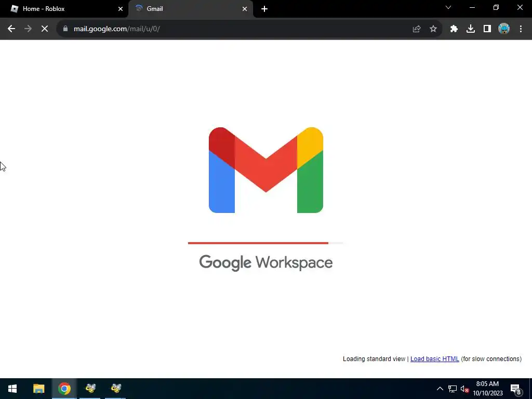
Task: Minimize the Chrome window
Action: coord(472,7)
